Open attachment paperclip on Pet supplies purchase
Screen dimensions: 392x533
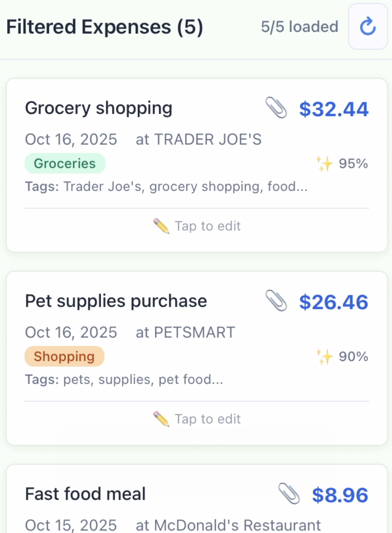pyautogui.click(x=276, y=302)
